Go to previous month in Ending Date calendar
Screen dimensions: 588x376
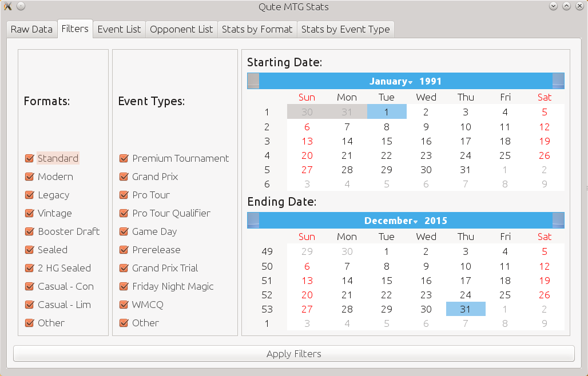tap(253, 221)
